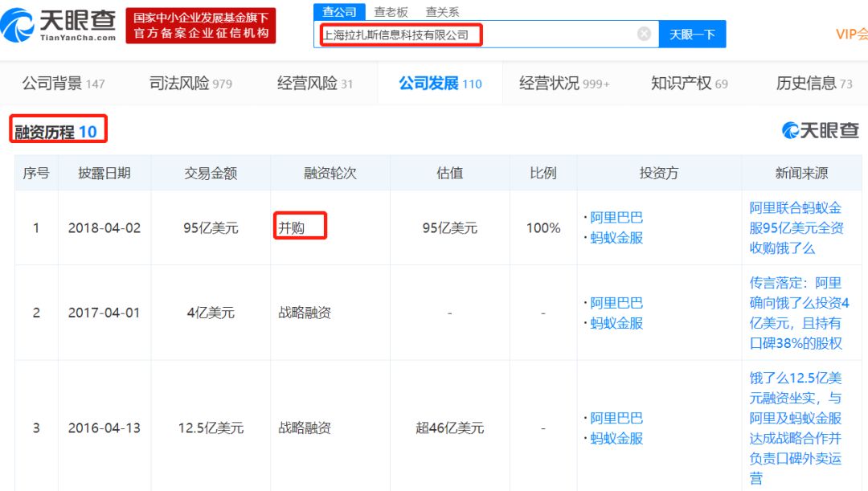This screenshot has width=868, height=491.
Task: Clear the search box using the X icon
Action: (x=643, y=34)
